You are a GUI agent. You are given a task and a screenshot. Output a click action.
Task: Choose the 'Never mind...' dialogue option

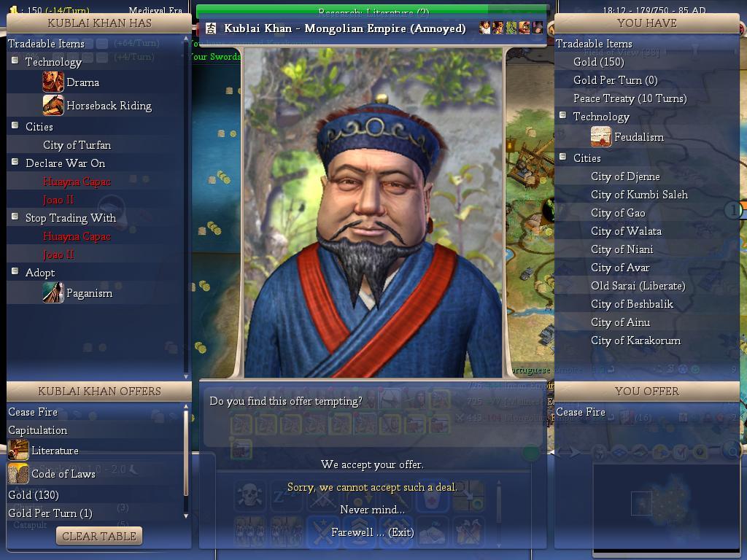372,510
